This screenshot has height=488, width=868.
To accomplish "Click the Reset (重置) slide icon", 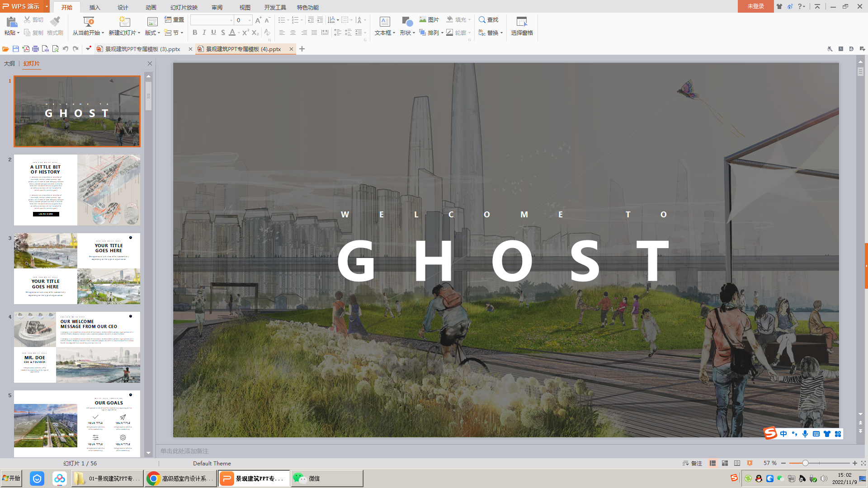I will (174, 19).
